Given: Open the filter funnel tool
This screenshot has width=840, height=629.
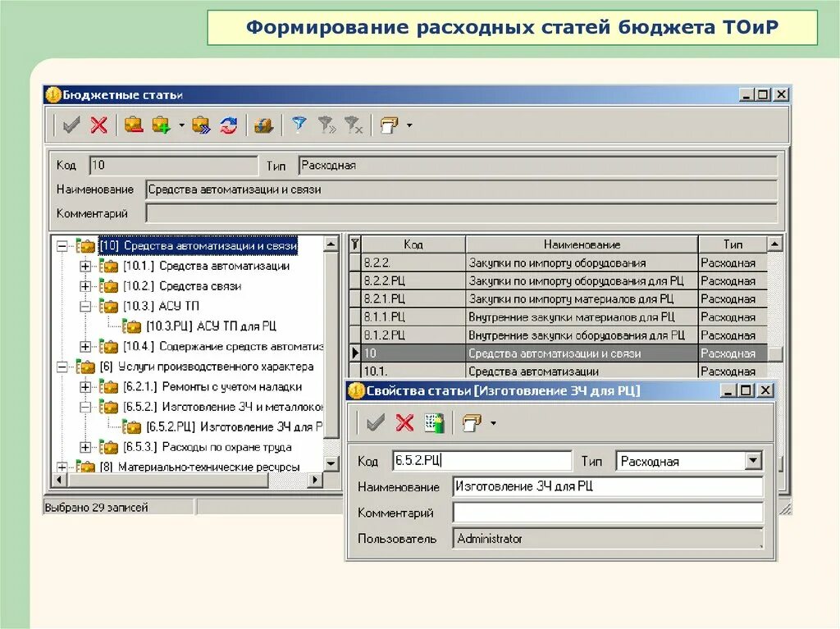Looking at the screenshot, I should click(x=299, y=125).
